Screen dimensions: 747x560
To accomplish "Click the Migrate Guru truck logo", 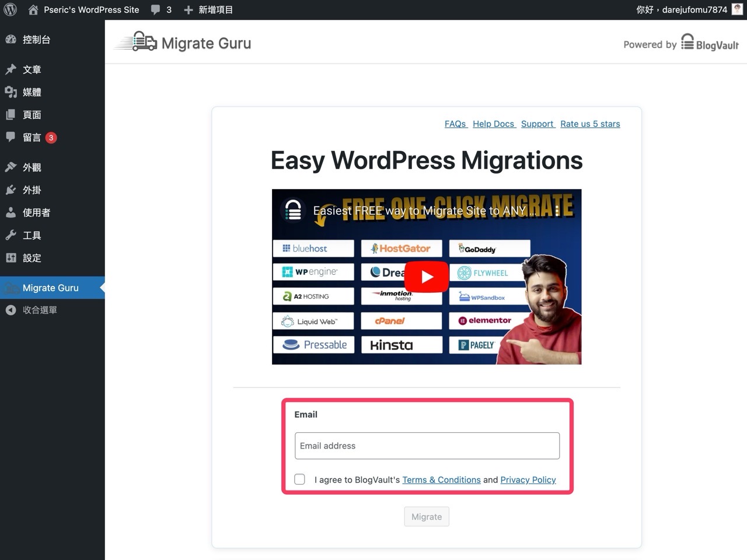I will (x=137, y=42).
